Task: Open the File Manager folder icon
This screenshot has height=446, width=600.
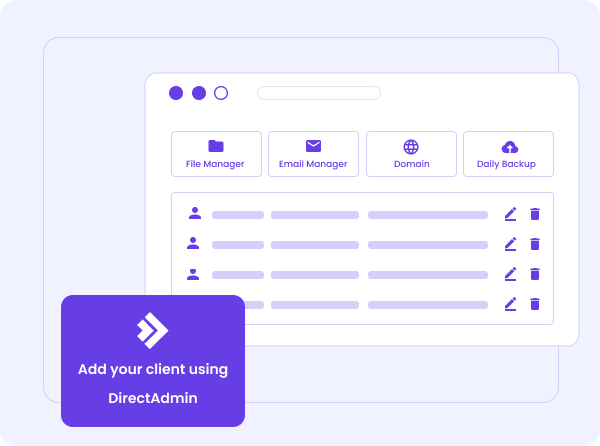Action: [x=216, y=146]
